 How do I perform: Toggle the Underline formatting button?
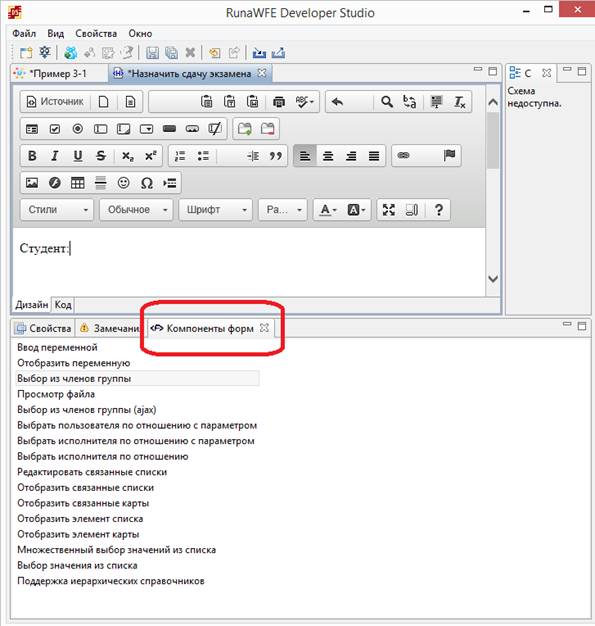[78, 156]
